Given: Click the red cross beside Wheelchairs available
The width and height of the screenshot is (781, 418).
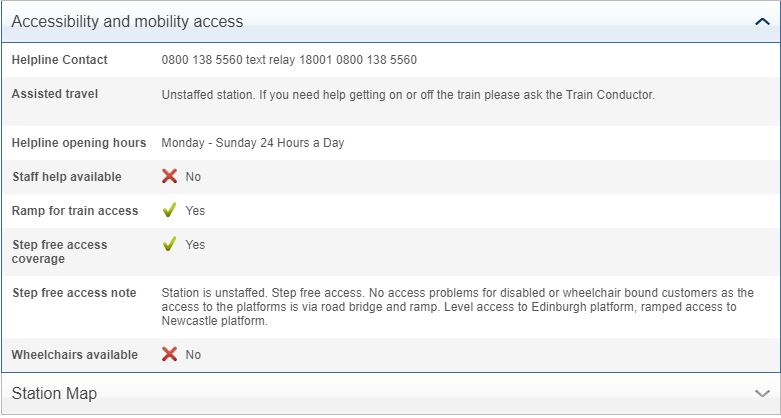Looking at the screenshot, I should click(x=170, y=354).
